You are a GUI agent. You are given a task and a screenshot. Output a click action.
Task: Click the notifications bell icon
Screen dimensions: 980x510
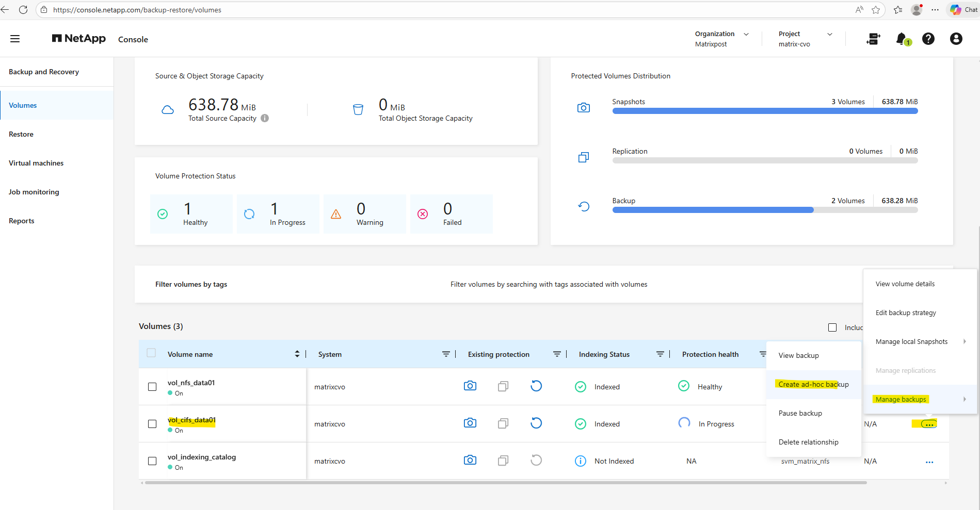click(902, 39)
